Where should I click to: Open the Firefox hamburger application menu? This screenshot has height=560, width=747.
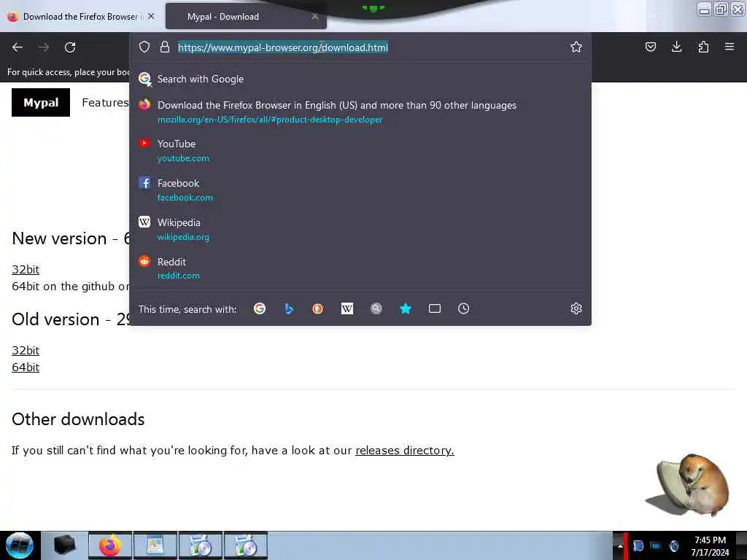(729, 47)
